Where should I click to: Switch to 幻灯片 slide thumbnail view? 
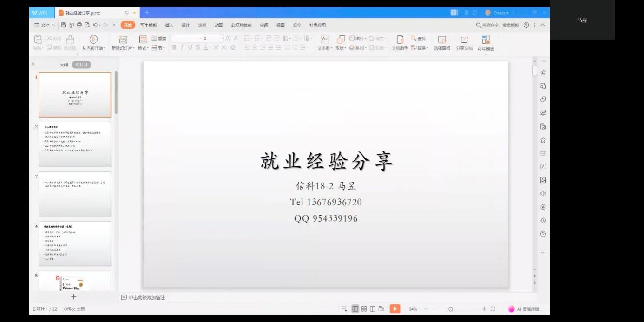pos(81,65)
